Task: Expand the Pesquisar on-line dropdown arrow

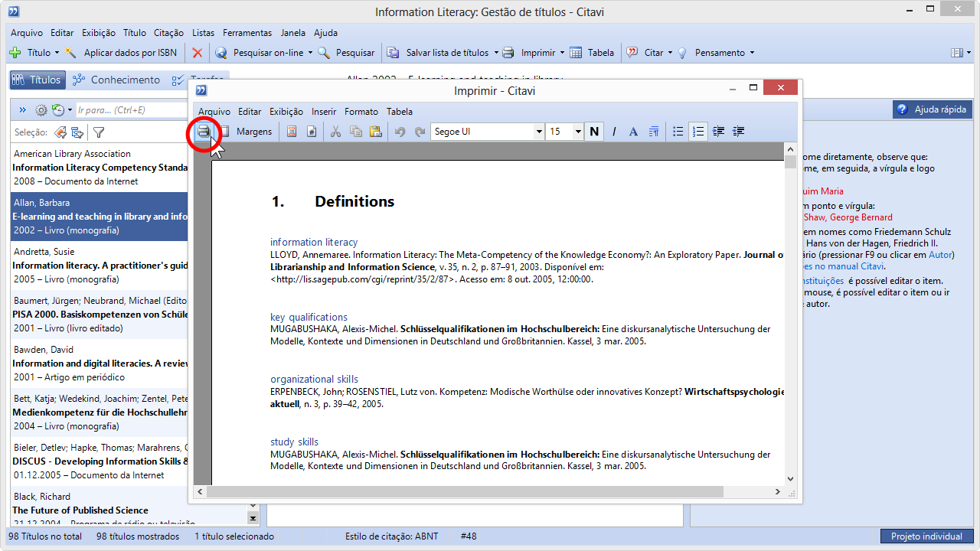Action: pyautogui.click(x=310, y=53)
